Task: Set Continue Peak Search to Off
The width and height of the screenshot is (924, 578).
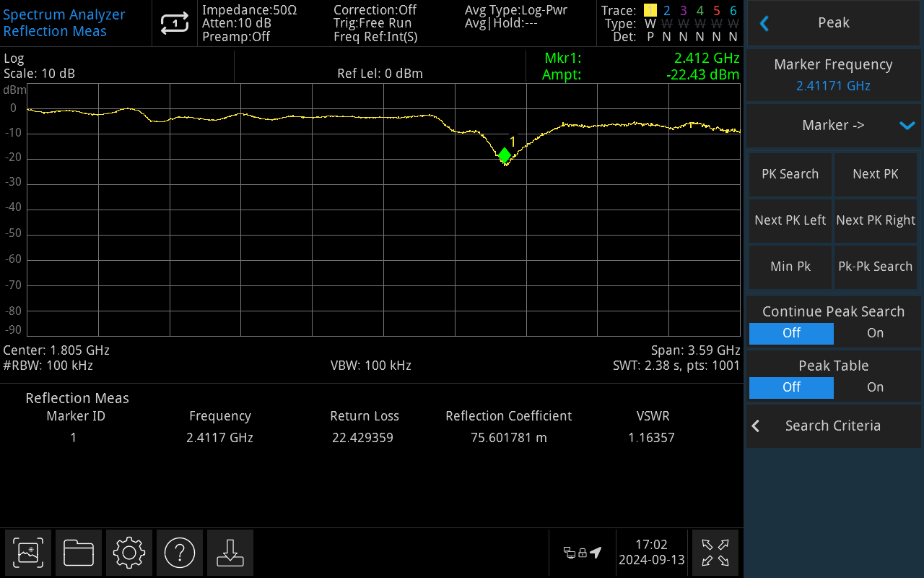Action: click(x=791, y=333)
